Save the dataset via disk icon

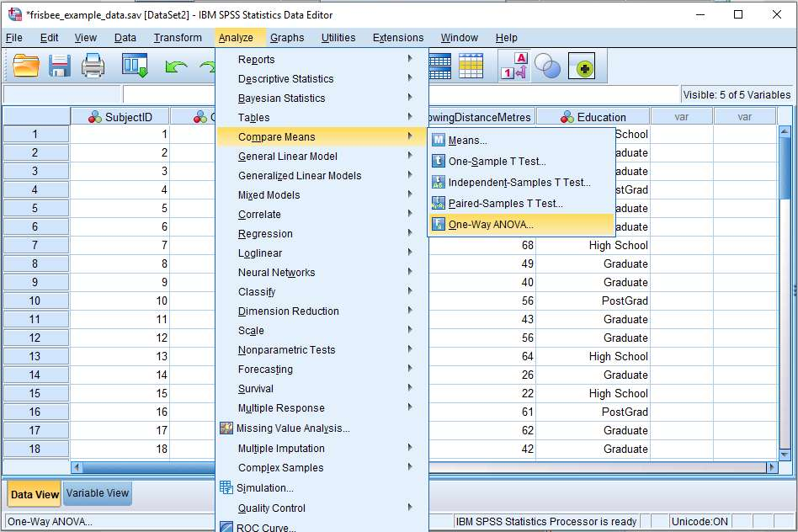pyautogui.click(x=58, y=66)
